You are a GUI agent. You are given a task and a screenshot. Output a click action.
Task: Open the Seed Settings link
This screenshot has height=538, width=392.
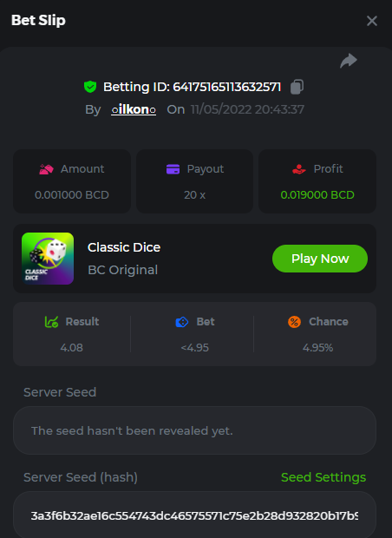[x=323, y=477]
